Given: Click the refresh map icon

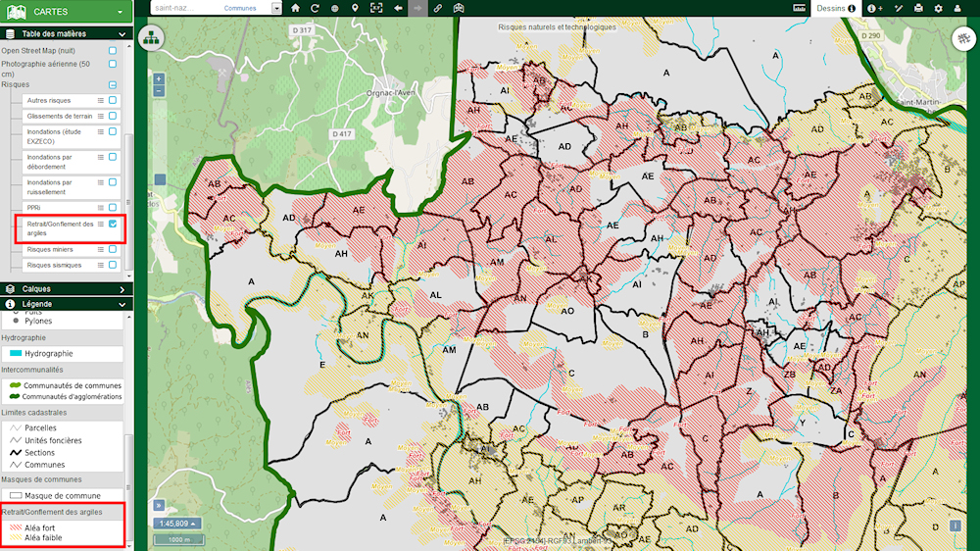Looking at the screenshot, I should (315, 8).
